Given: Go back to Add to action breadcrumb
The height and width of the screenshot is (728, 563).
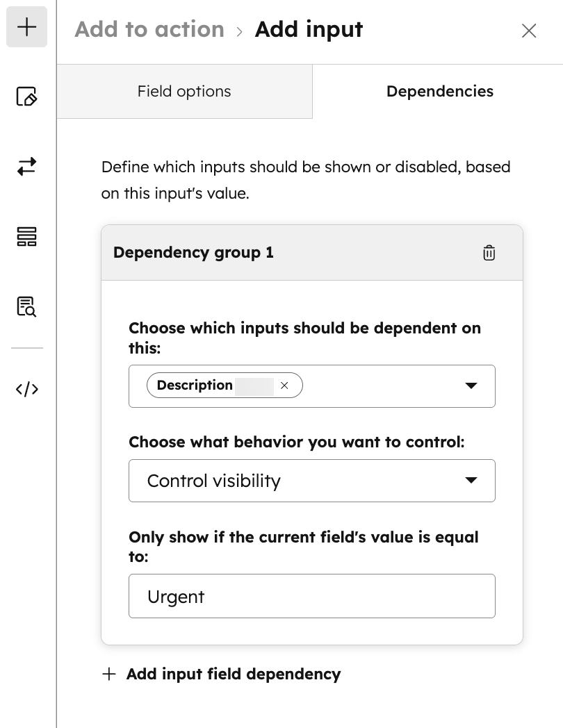Looking at the screenshot, I should (149, 29).
